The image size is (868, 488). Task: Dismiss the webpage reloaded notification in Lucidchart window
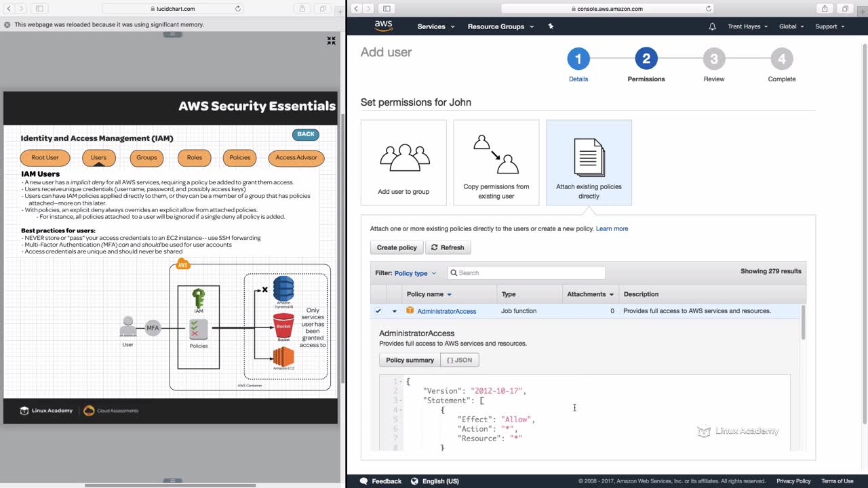pos(7,24)
